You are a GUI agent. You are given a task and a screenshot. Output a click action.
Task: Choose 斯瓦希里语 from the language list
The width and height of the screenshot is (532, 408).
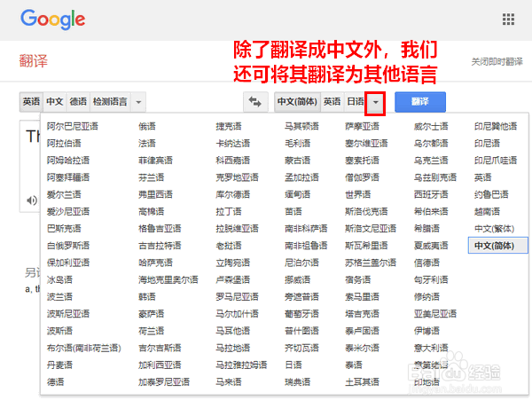[x=366, y=246]
